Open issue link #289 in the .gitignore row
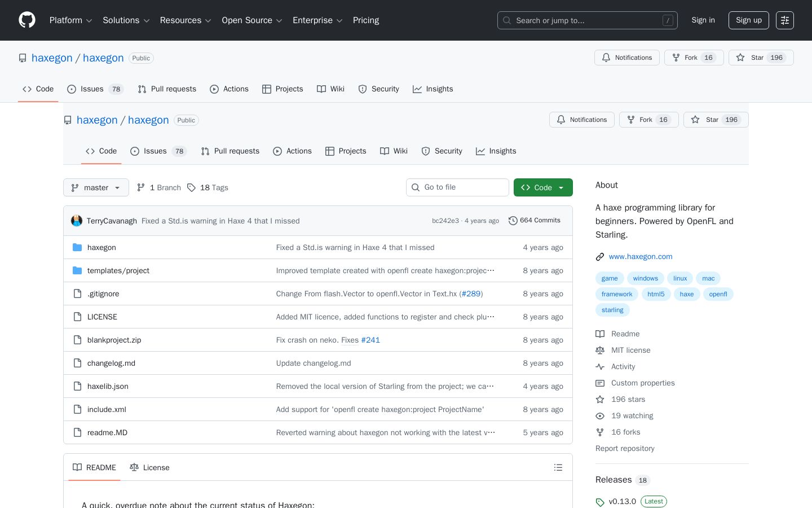Image resolution: width=812 pixels, height=508 pixels. coord(471,294)
